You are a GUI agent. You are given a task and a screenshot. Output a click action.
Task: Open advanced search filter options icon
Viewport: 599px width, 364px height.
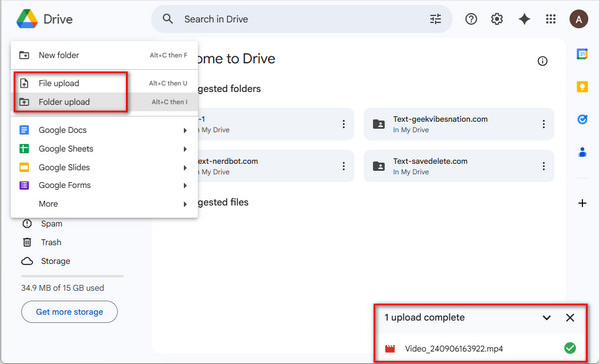tap(435, 19)
